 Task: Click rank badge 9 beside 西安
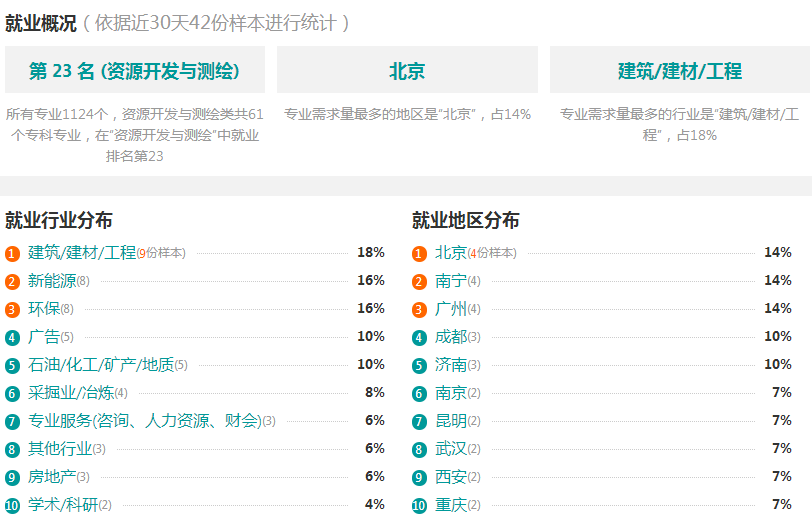[419, 477]
